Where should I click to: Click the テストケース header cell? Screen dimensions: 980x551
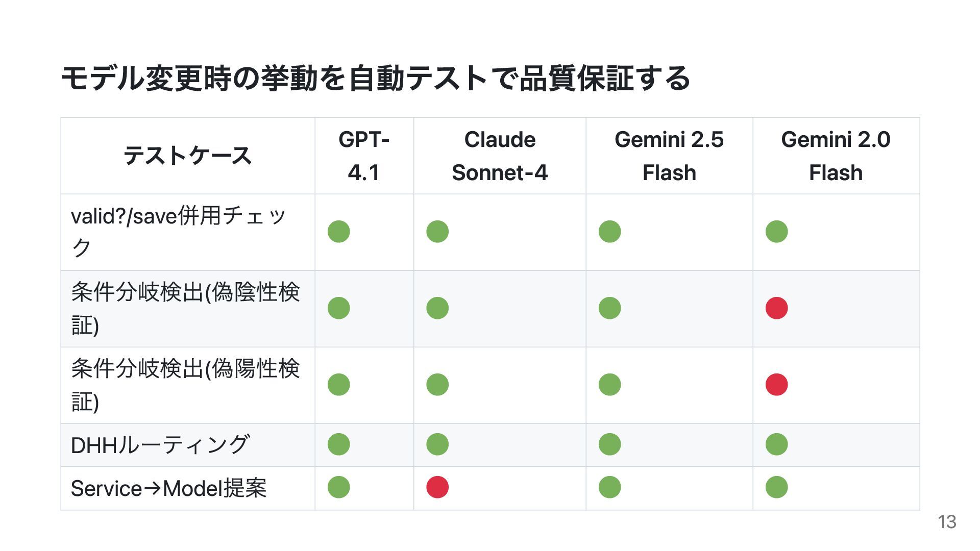188,156
